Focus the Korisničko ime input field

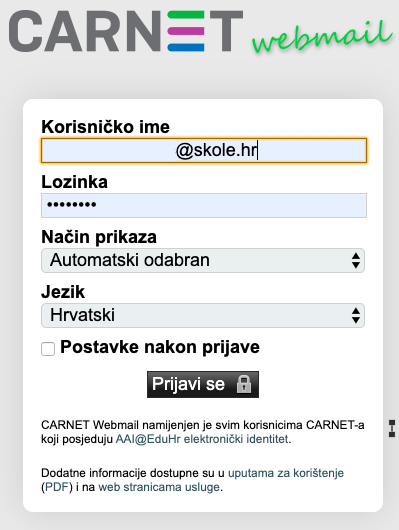(204, 150)
